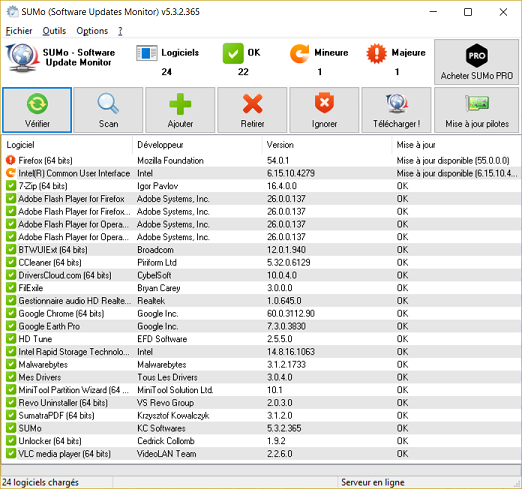This screenshot has width=522, height=489.
Task: Click Firefox update available 55.0.0.0 text
Action: 453,161
